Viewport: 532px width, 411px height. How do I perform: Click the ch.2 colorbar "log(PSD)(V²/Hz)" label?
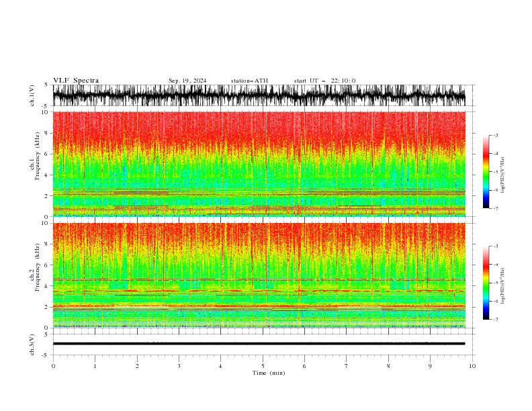pyautogui.click(x=504, y=286)
